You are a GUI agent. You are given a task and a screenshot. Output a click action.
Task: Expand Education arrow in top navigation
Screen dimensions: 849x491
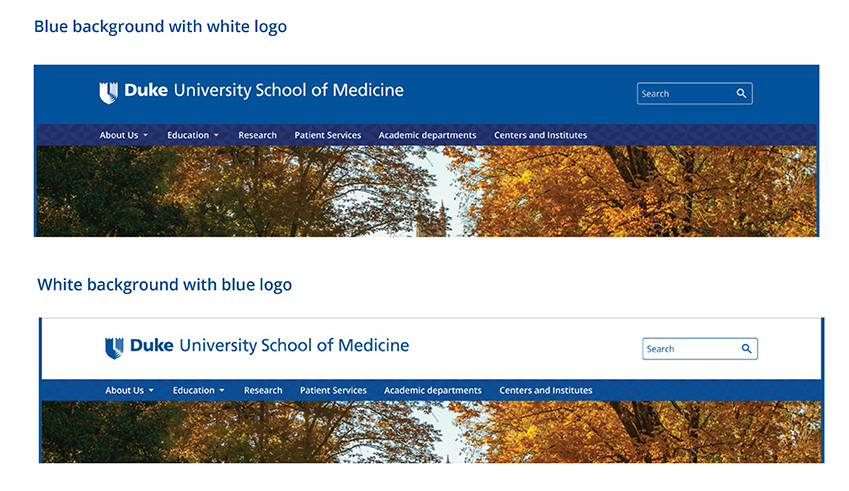pyautogui.click(x=217, y=135)
